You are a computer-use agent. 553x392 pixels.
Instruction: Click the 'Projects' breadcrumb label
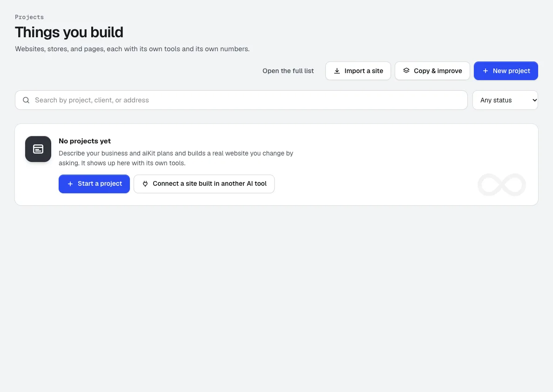tap(29, 17)
